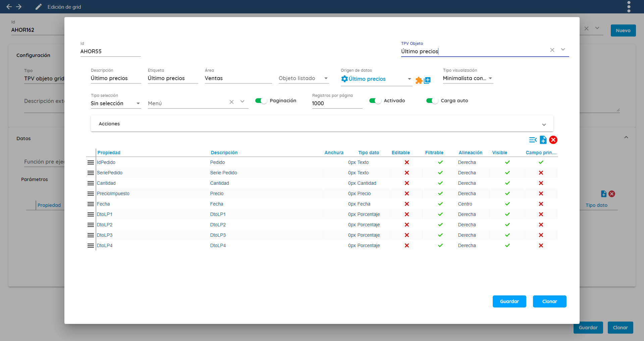Click the Área input field
This screenshot has width=644, height=341.
tap(238, 78)
